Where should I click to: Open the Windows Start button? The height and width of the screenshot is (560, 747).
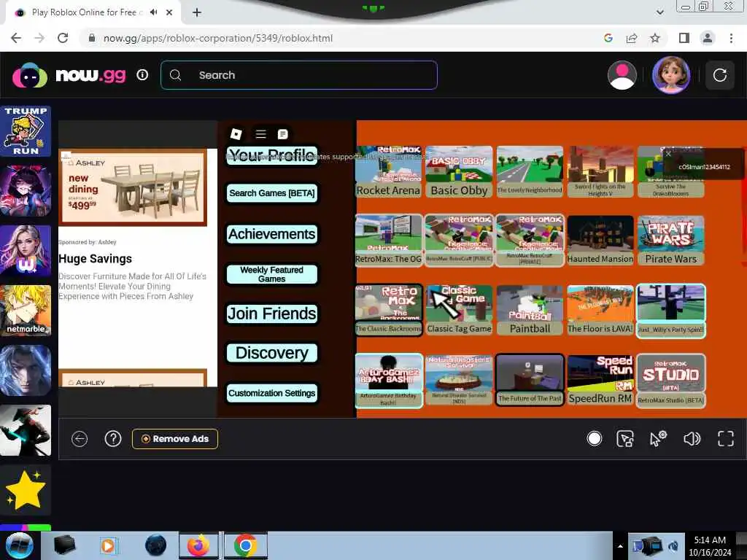[20, 545]
